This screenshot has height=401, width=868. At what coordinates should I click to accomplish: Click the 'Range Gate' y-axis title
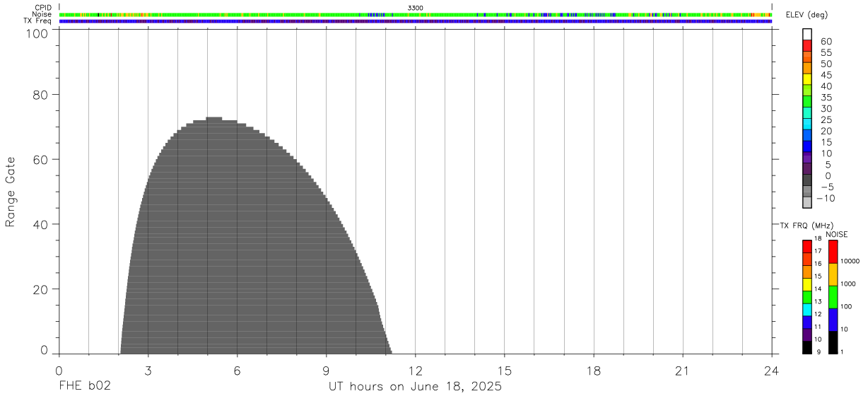point(11,192)
